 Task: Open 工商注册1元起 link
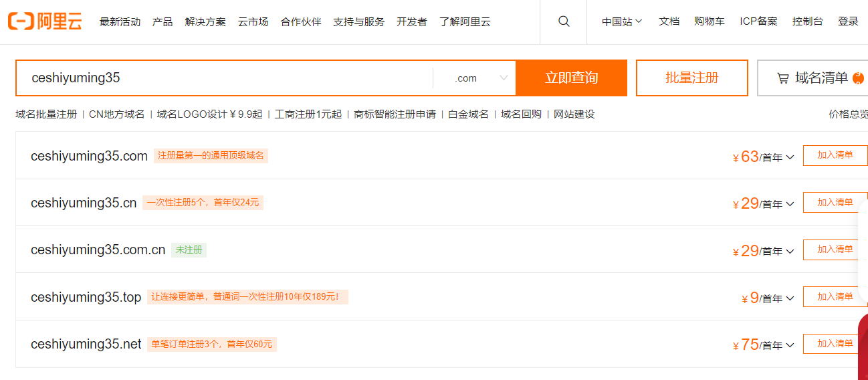coord(308,114)
